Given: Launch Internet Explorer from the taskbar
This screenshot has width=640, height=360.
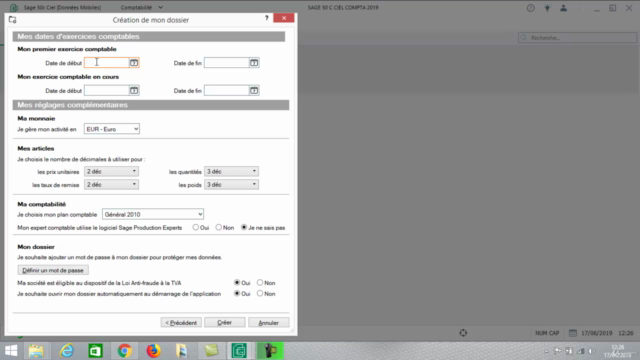Looking at the screenshot, I should click(67, 351).
